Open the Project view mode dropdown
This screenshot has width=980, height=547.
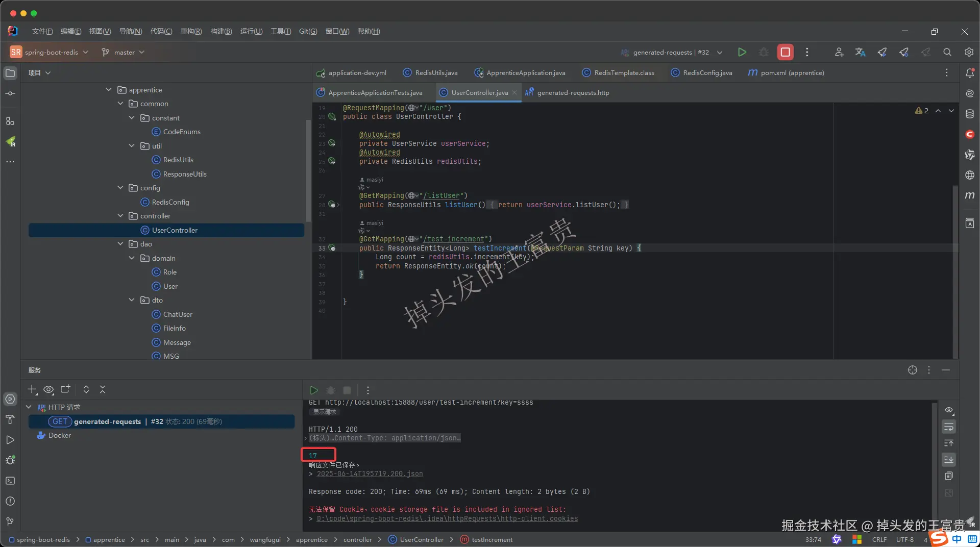pyautogui.click(x=40, y=73)
